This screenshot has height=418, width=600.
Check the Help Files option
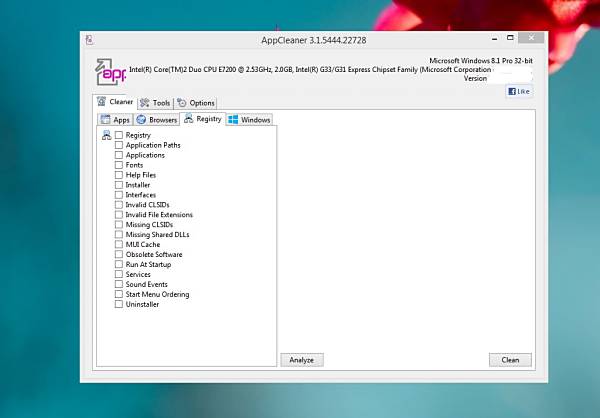point(119,175)
